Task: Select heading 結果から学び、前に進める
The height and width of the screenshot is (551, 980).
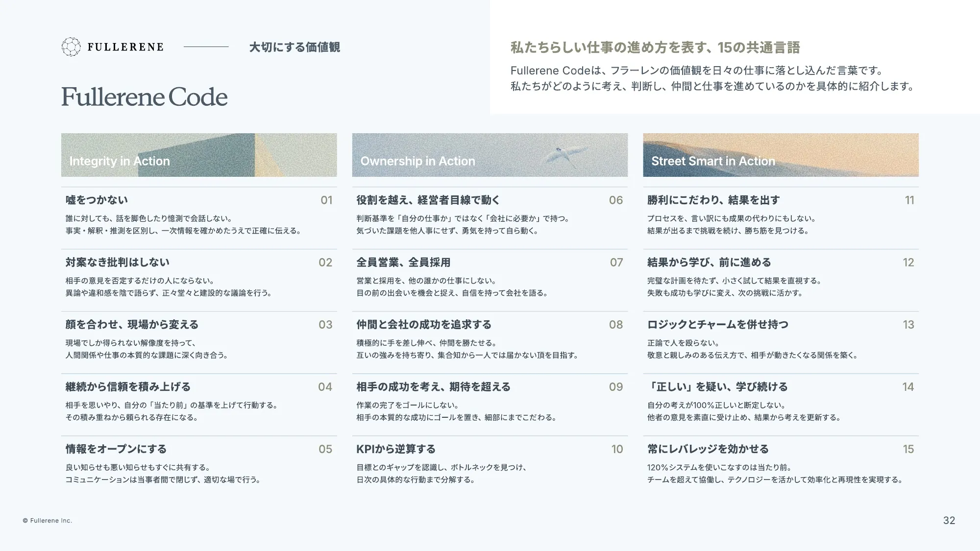Action: [x=709, y=262]
